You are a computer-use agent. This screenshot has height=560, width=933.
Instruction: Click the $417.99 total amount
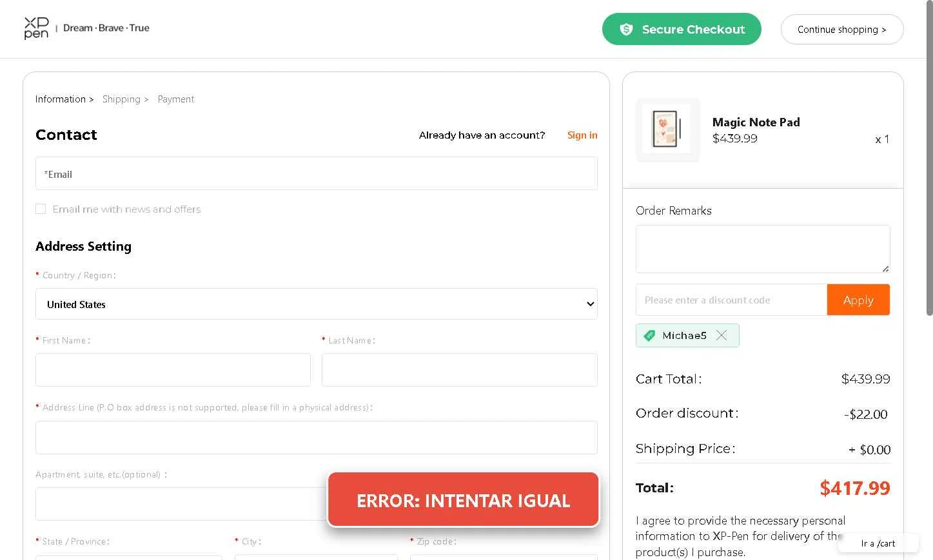pyautogui.click(x=854, y=488)
